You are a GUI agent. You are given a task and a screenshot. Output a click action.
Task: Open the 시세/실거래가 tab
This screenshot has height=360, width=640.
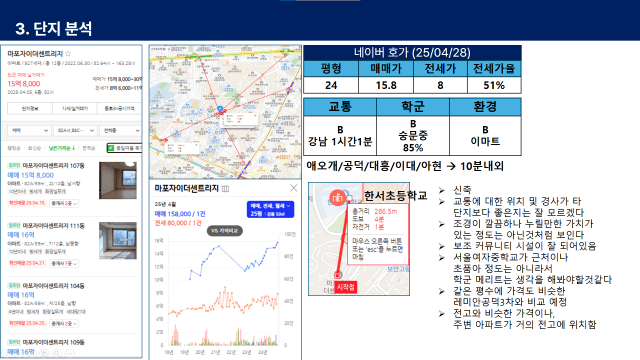pos(75,109)
